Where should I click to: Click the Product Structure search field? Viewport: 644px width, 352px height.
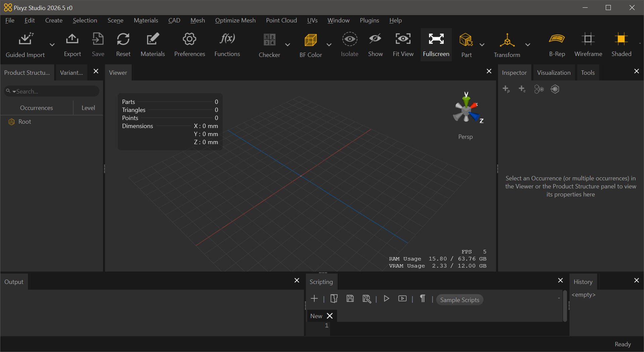click(x=52, y=91)
